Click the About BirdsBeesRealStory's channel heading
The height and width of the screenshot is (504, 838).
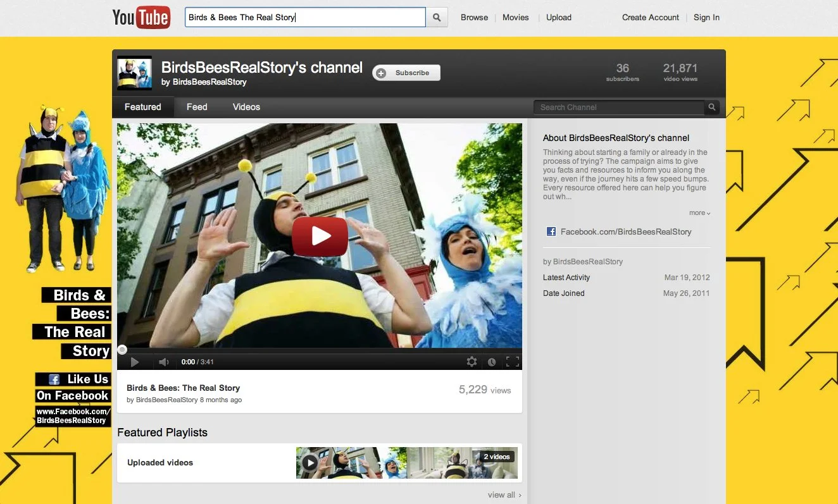pyautogui.click(x=616, y=138)
